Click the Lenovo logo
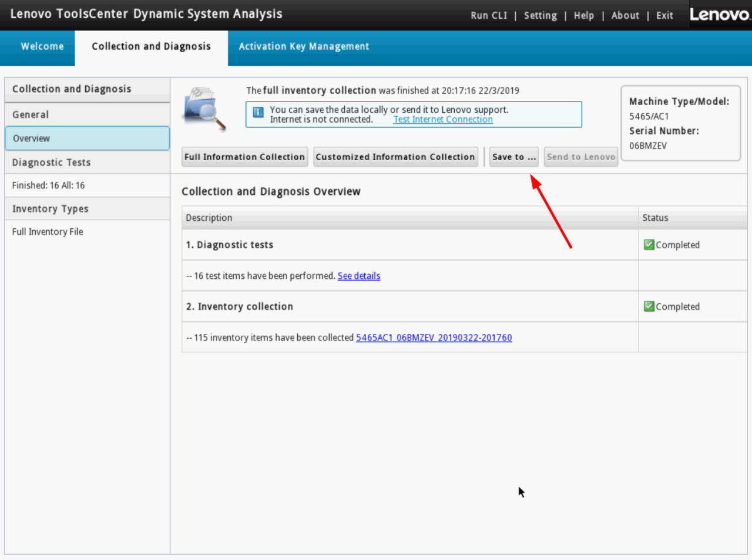Screen dimensions: 752x560 click(720, 15)
